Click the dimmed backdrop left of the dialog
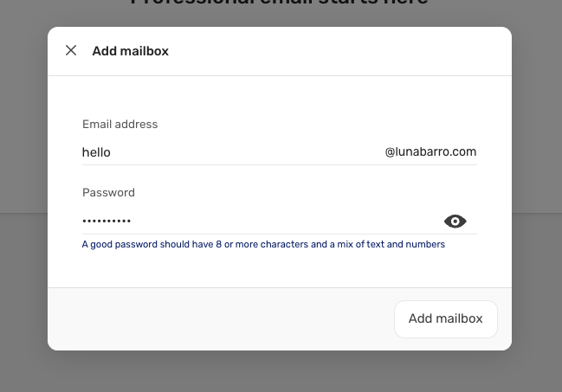 tap(23, 194)
